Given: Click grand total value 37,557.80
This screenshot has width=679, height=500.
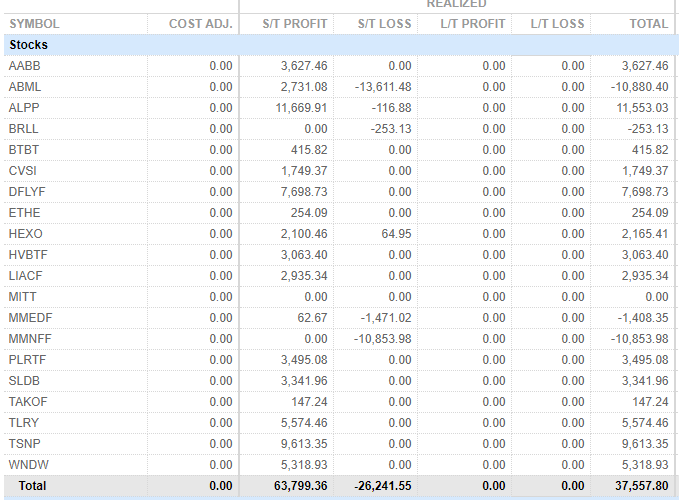Looking at the screenshot, I should coord(642,486).
